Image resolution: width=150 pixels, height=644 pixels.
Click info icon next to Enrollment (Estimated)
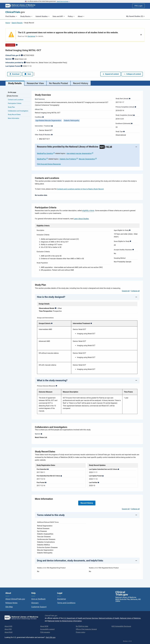pos(132,123)
